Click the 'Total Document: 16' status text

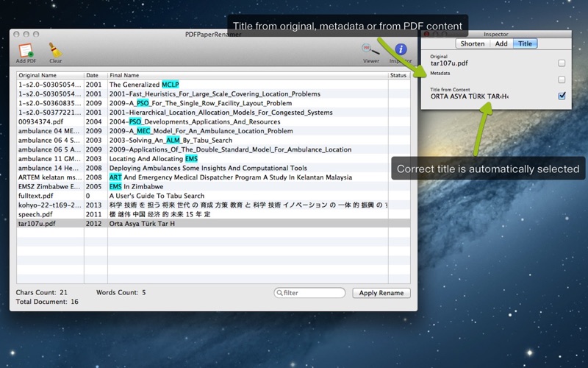[x=47, y=302]
